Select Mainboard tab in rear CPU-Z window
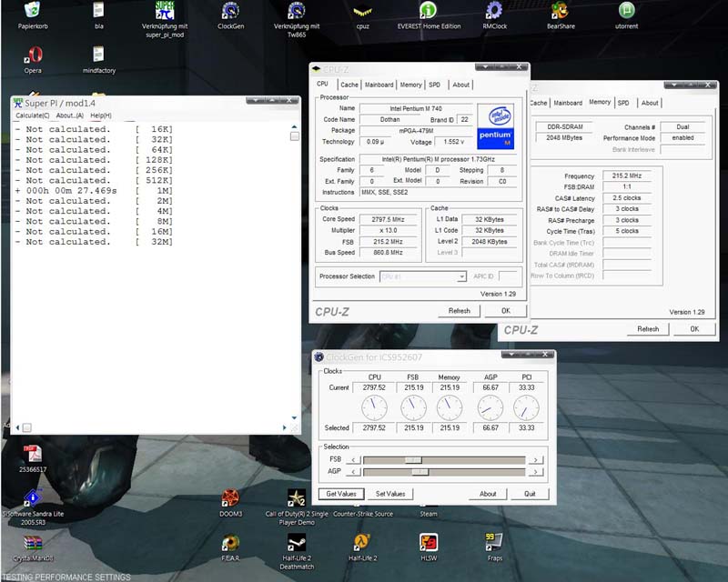728x582 pixels. pos(568,103)
